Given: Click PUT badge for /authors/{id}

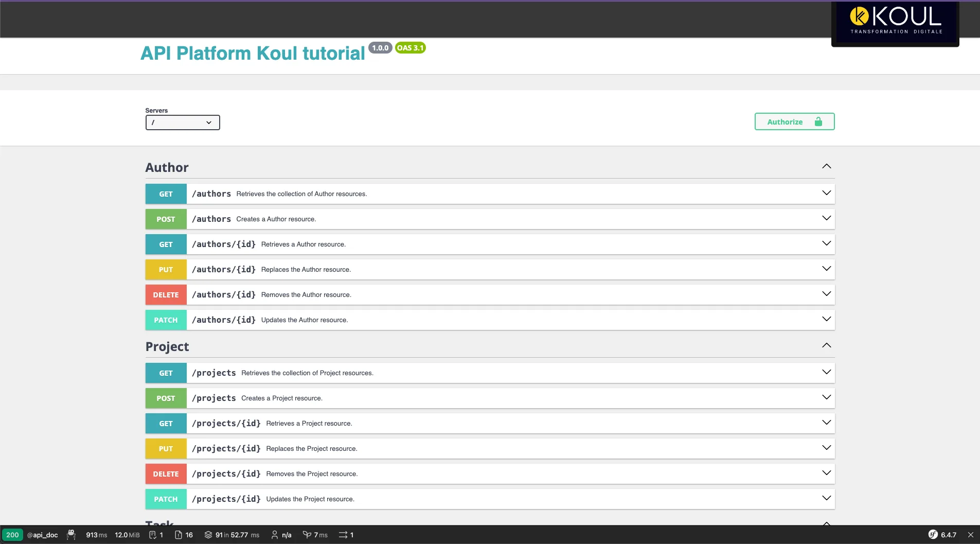Looking at the screenshot, I should [x=166, y=270].
